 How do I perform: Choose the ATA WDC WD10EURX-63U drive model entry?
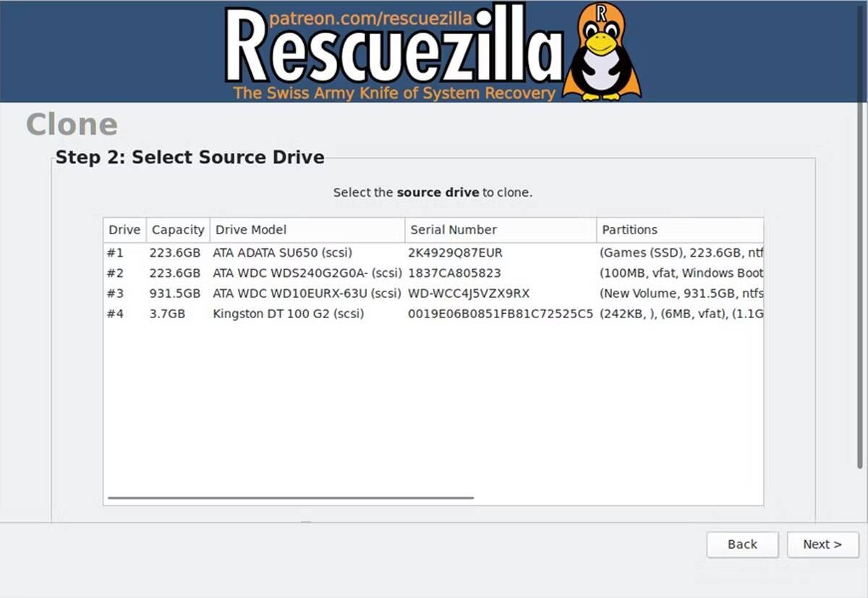[x=307, y=294]
